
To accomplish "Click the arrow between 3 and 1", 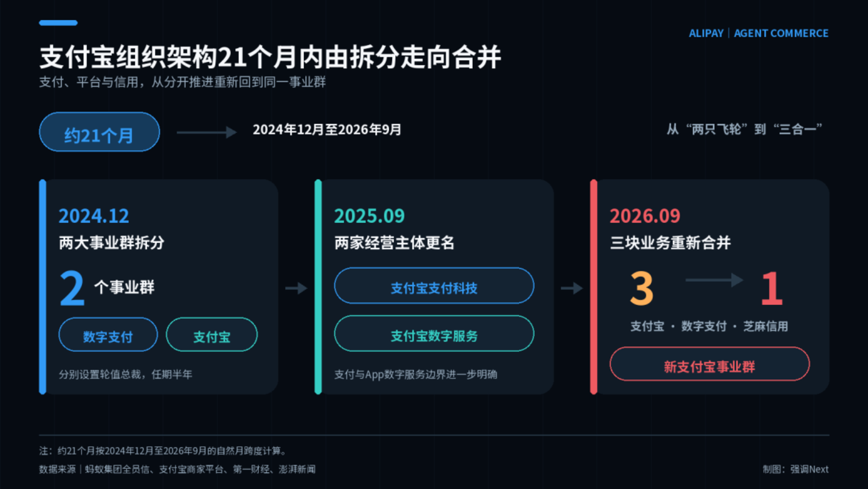I will 714,280.
